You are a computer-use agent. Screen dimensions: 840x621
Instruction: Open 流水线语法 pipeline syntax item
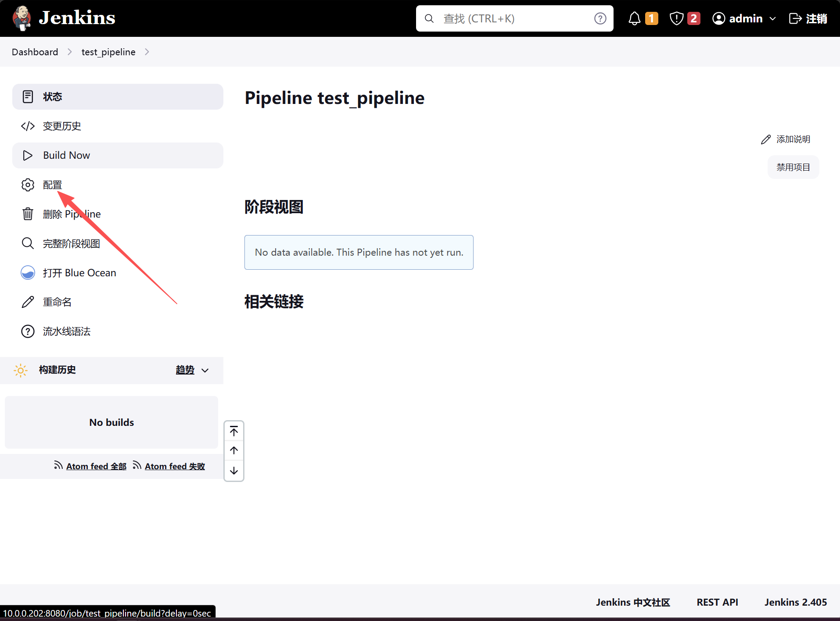click(118, 332)
